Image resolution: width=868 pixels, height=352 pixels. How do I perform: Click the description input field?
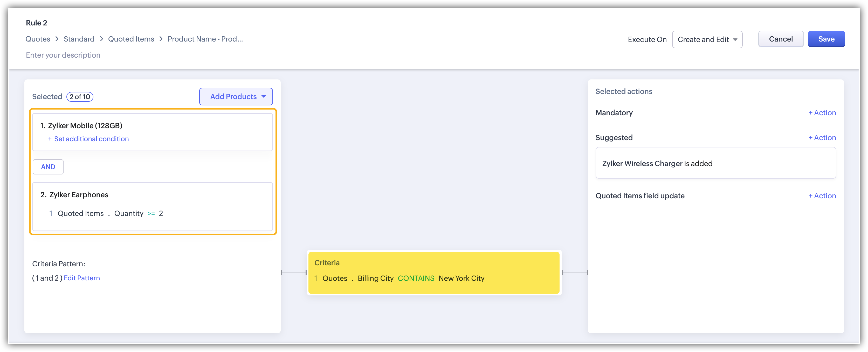click(x=63, y=55)
